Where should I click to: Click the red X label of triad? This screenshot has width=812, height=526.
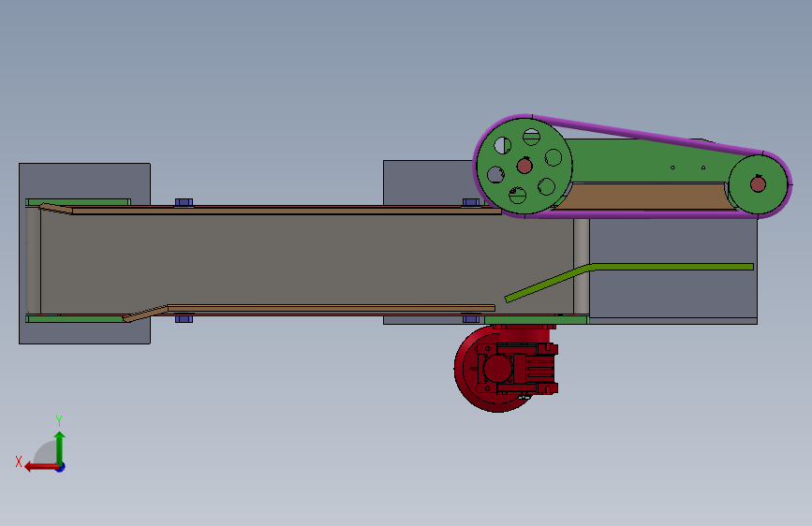(19, 461)
